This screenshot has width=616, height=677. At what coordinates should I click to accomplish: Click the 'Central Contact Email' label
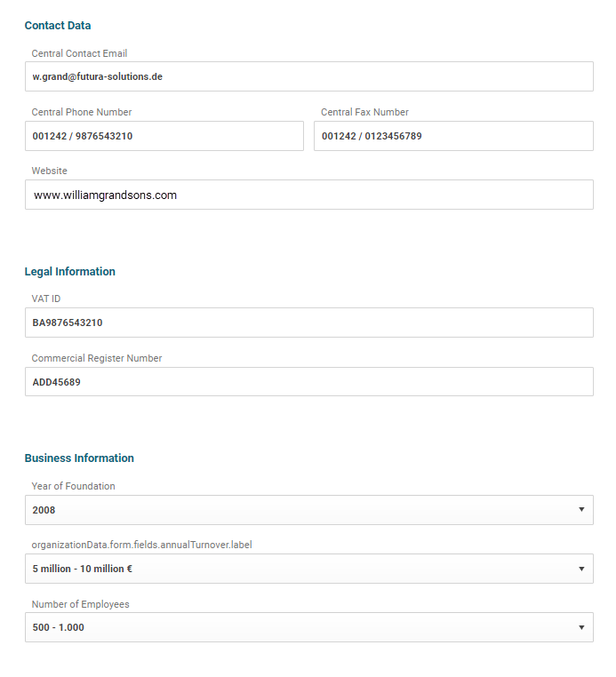(x=79, y=53)
